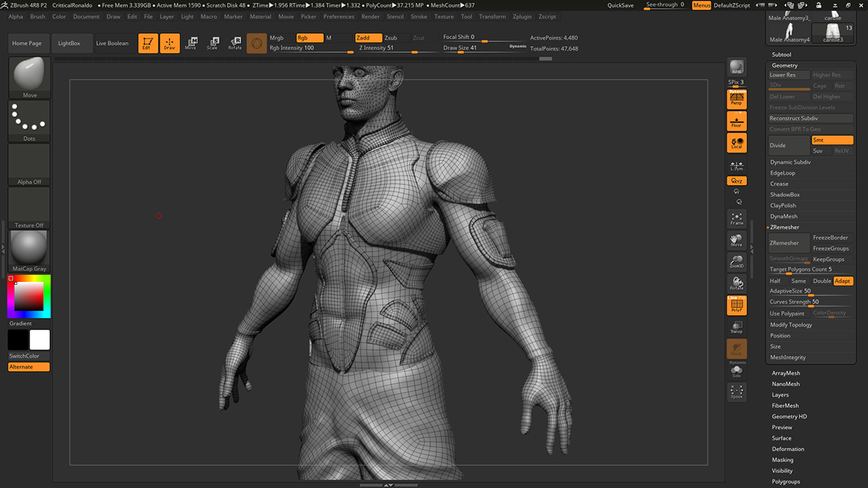Open the Zplugin menu

(522, 17)
